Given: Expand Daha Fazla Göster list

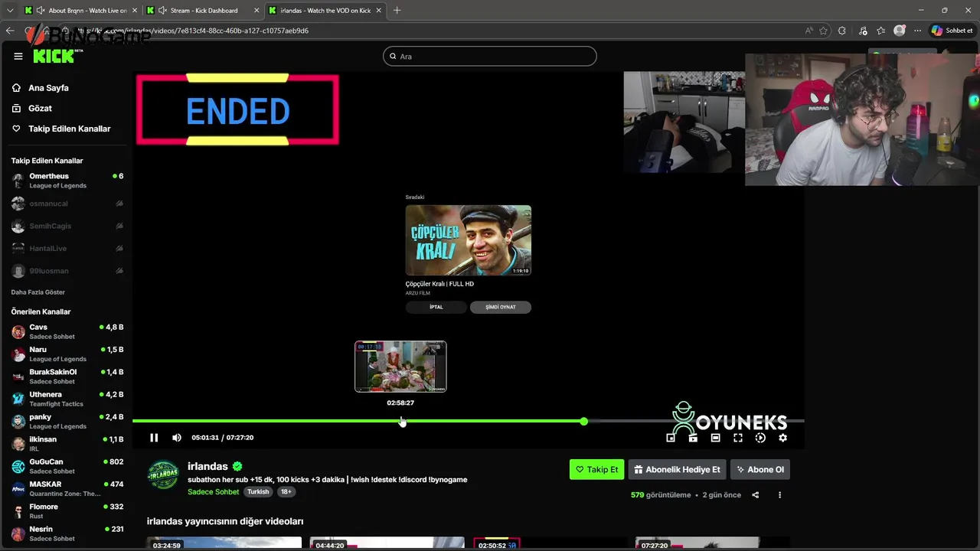Looking at the screenshot, I should (x=38, y=292).
